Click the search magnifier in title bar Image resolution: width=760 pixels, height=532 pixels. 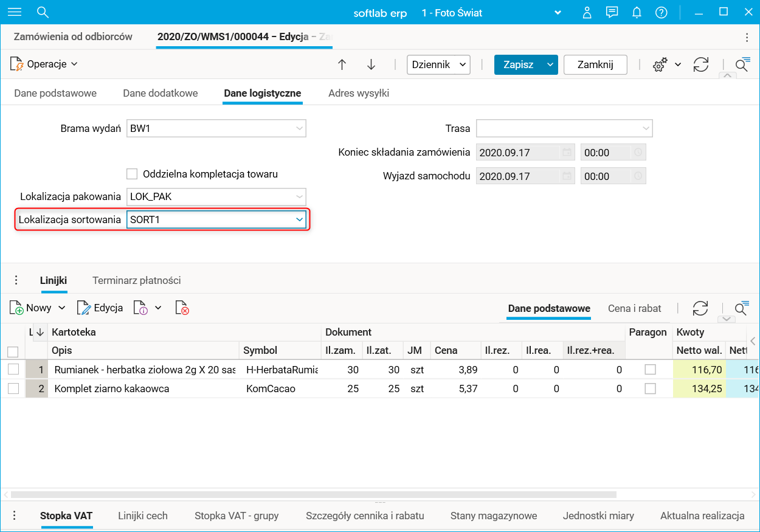pyautogui.click(x=43, y=12)
